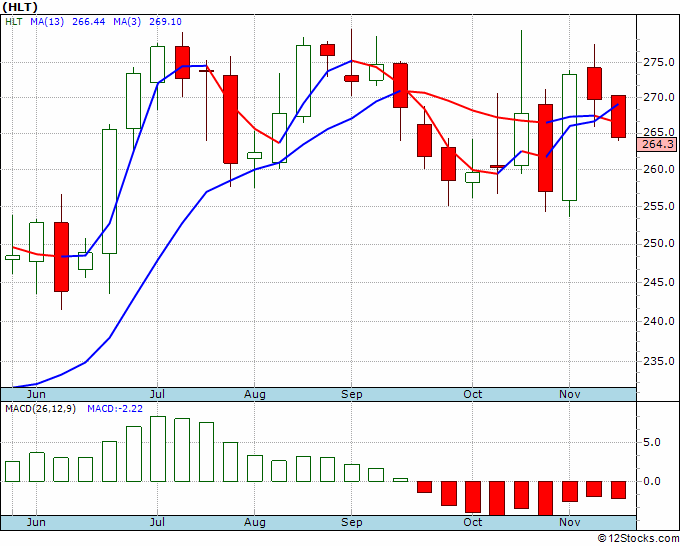The height and width of the screenshot is (546, 680).
Task: Click the (HLT) ticker title
Action: [20, 7]
